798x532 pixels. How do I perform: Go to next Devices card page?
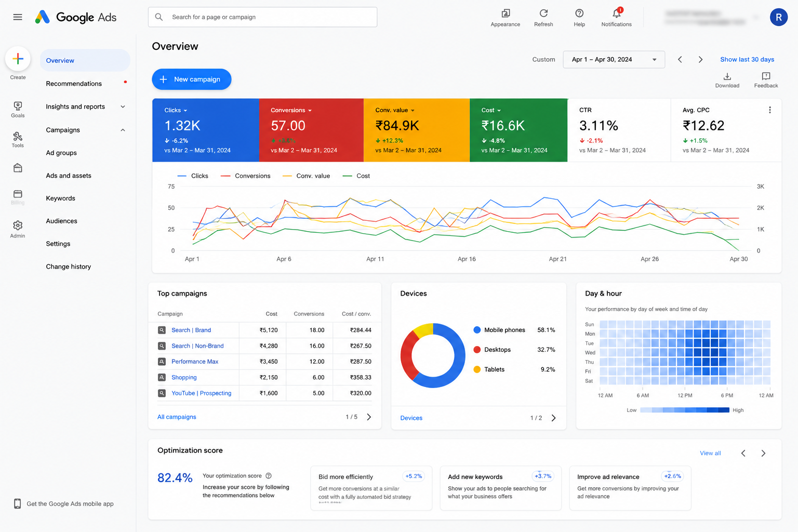[553, 418]
